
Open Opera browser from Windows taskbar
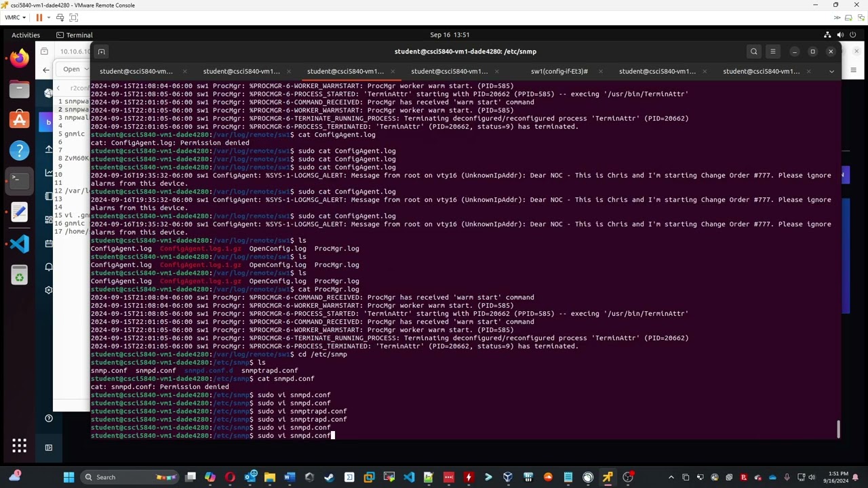(230, 477)
